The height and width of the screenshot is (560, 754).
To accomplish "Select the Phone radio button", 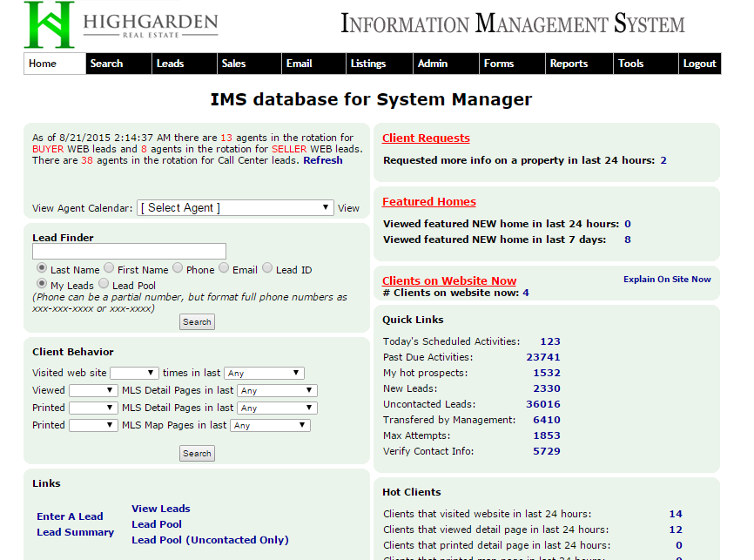I will pyautogui.click(x=178, y=268).
